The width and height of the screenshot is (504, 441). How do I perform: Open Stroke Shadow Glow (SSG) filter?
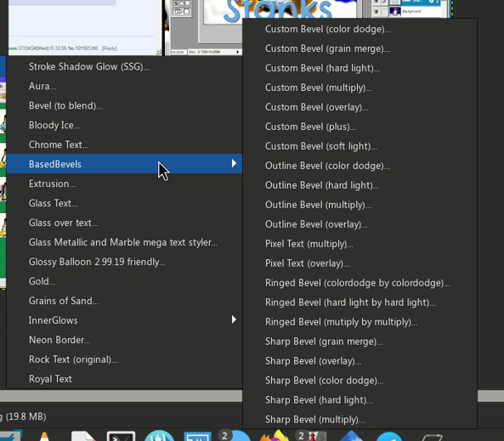click(124, 66)
